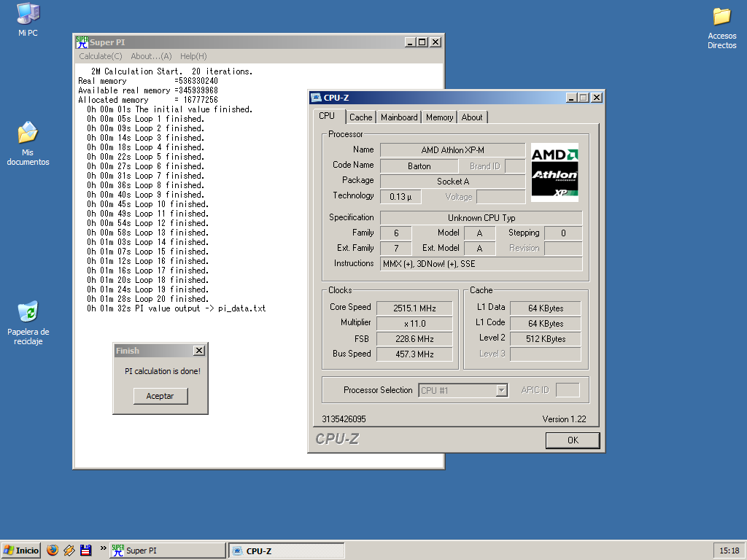Open the About...(A) menu in Super PI
The height and width of the screenshot is (560, 747).
151,56
